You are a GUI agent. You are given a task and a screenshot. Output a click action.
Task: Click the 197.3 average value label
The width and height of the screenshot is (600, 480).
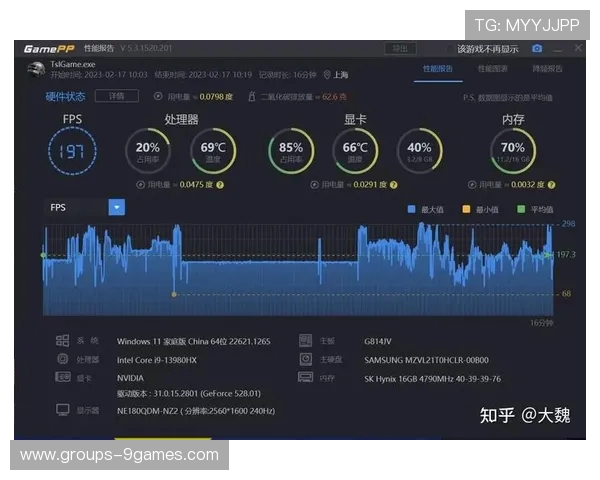click(566, 255)
